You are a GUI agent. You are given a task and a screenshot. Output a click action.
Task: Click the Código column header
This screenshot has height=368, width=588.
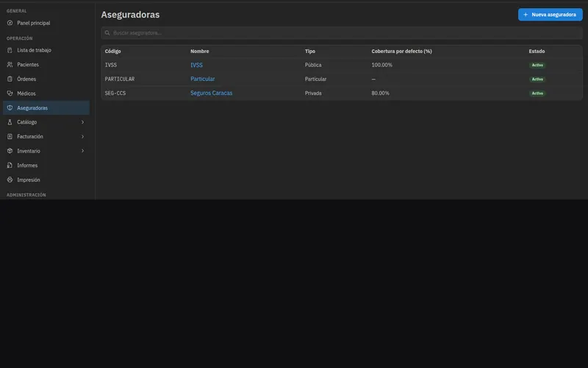[113, 51]
